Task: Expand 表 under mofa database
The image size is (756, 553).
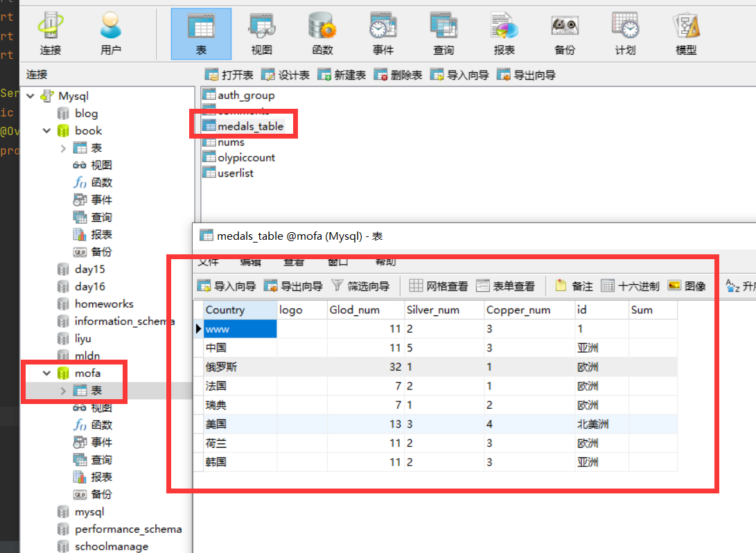Action: (x=63, y=391)
